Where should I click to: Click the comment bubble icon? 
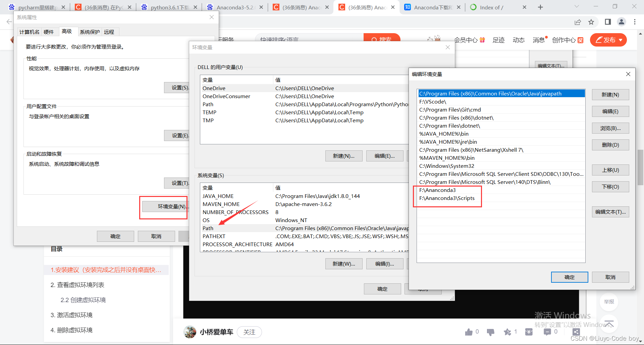[x=547, y=332]
